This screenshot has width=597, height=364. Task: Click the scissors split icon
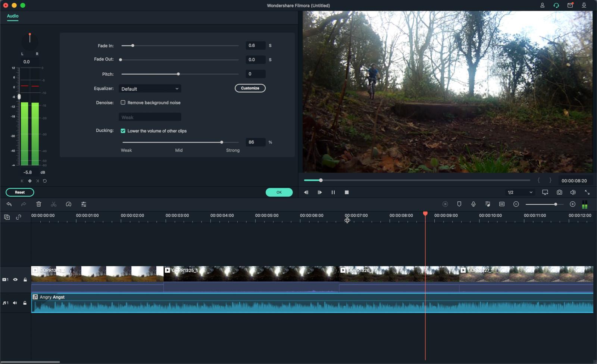pyautogui.click(x=54, y=204)
